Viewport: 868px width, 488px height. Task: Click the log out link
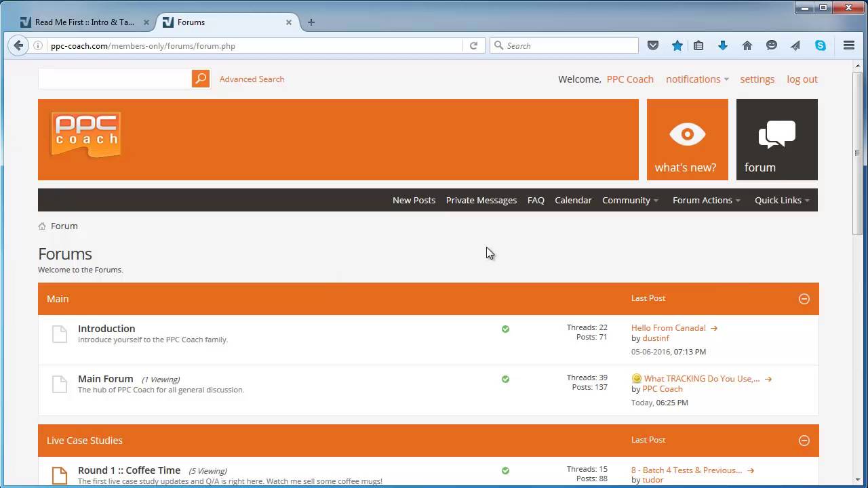point(802,79)
